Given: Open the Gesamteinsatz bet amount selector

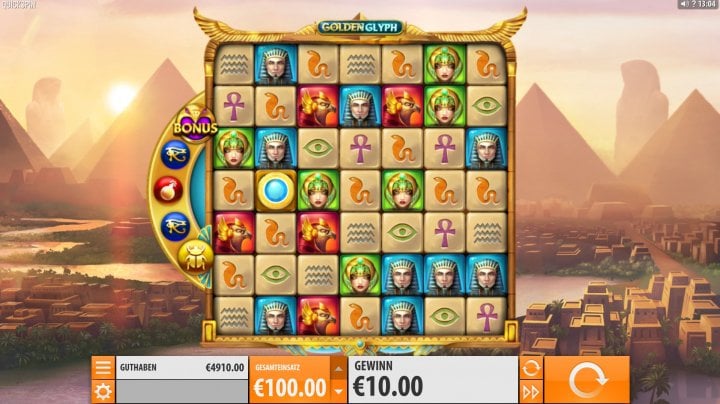Looking at the screenshot, I should (290, 380).
